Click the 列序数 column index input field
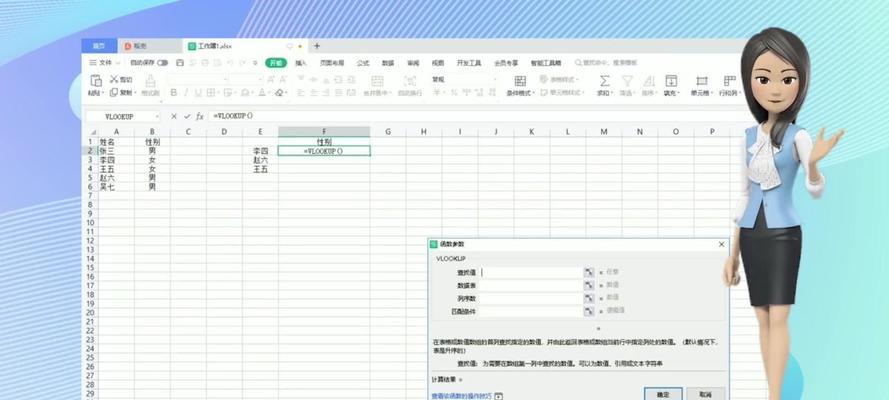Screen dimensions: 889x400 point(531,298)
